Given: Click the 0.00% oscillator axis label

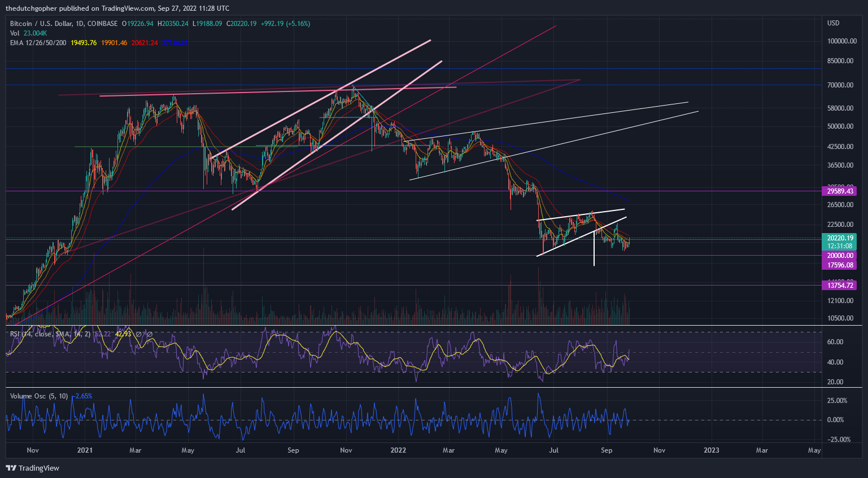Looking at the screenshot, I should point(835,420).
